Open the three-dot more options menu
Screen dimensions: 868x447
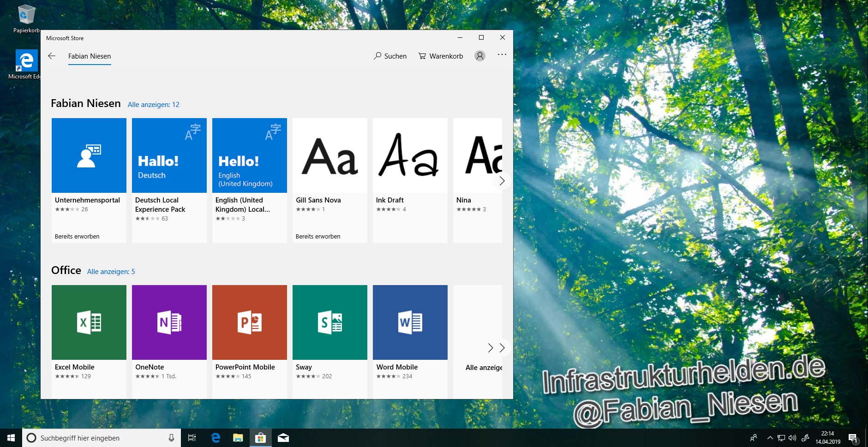click(x=502, y=55)
